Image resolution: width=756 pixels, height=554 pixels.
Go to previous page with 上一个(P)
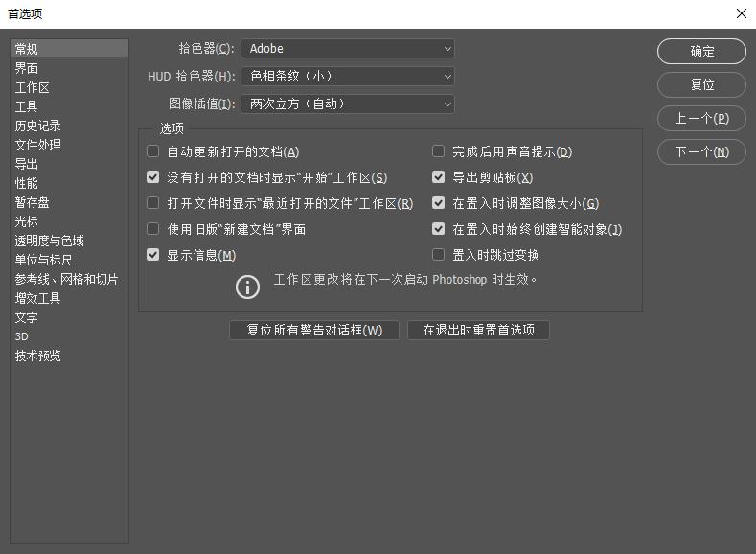pos(701,119)
